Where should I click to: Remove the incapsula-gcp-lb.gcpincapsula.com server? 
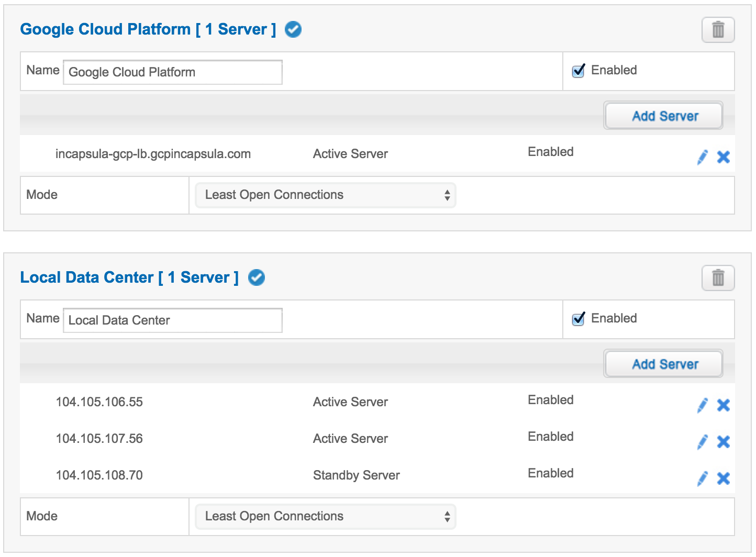pos(724,157)
